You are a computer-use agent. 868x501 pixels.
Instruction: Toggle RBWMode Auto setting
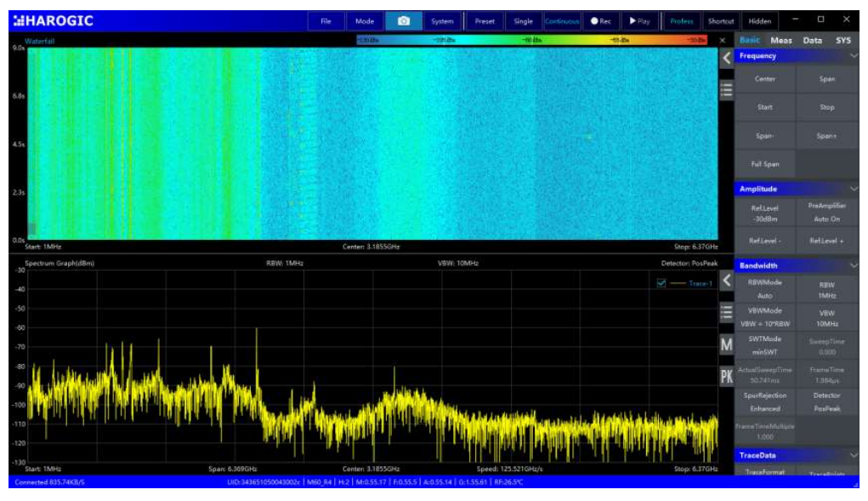coord(765,289)
